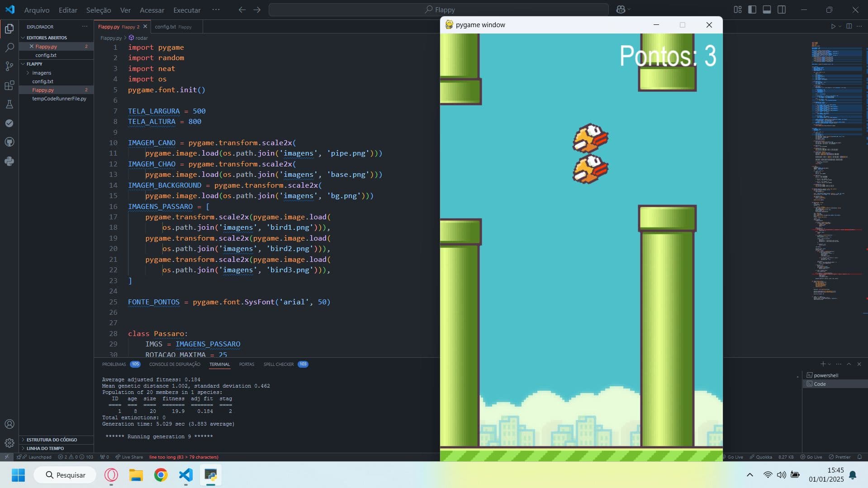Maximize the panel size with the up chevron
The width and height of the screenshot is (868, 488).
849,364
